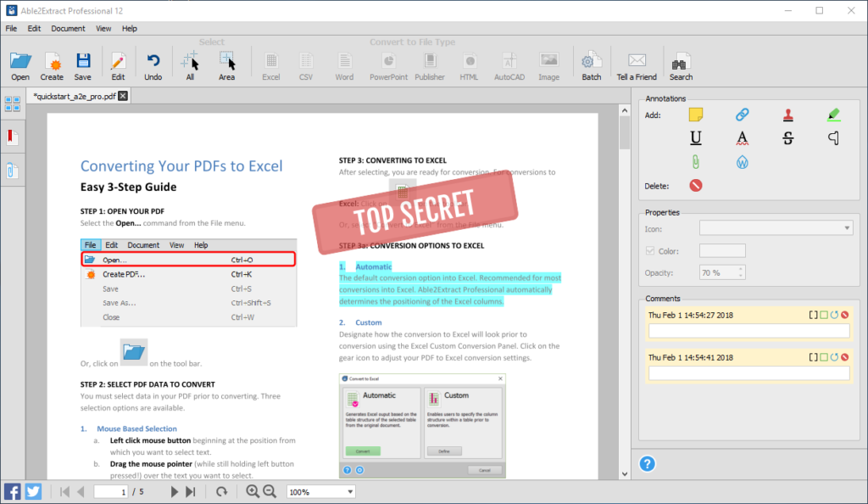Select the TOP SECRET stamp on the page
Viewport: 868px width, 504px height.
tap(415, 213)
